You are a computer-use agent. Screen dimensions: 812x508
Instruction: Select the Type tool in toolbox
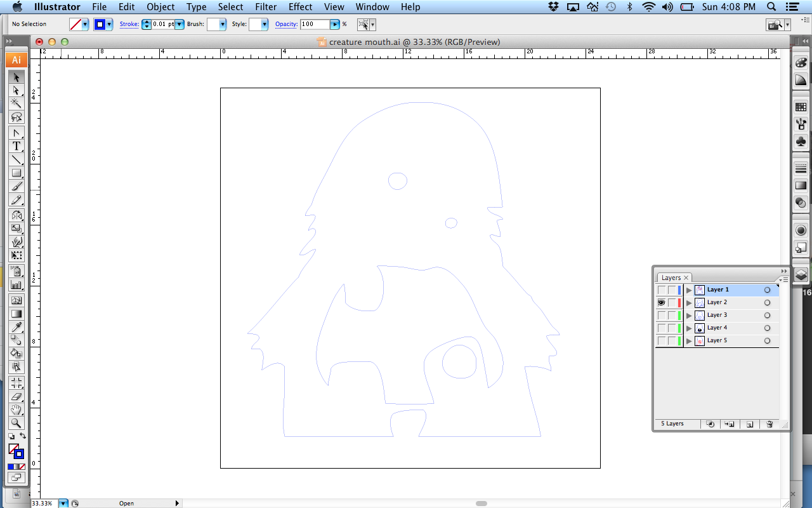point(16,146)
